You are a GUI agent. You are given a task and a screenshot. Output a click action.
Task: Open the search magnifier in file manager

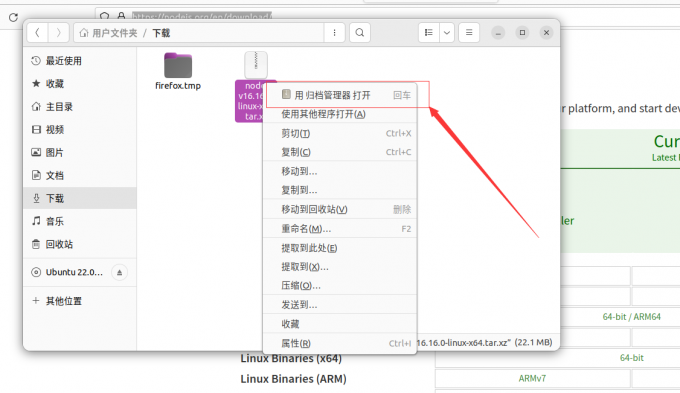pos(360,33)
